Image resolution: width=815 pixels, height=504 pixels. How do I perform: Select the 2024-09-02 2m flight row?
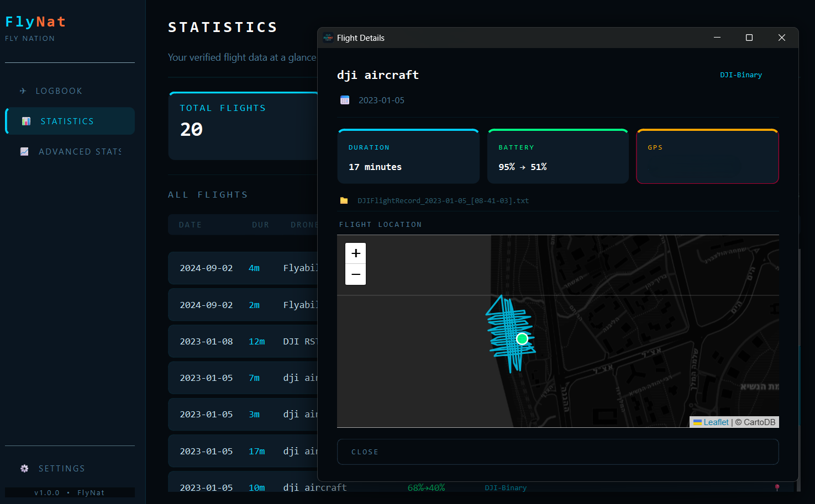point(243,305)
